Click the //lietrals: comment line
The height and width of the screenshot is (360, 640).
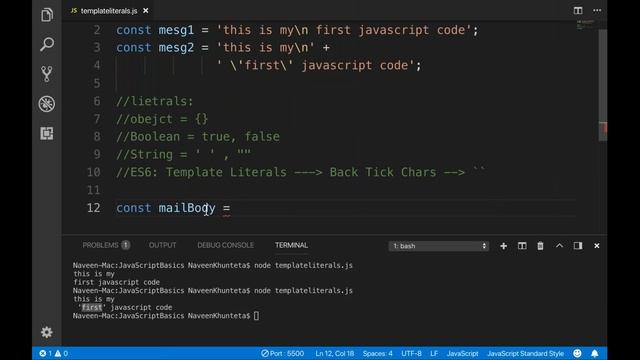pyautogui.click(x=155, y=101)
